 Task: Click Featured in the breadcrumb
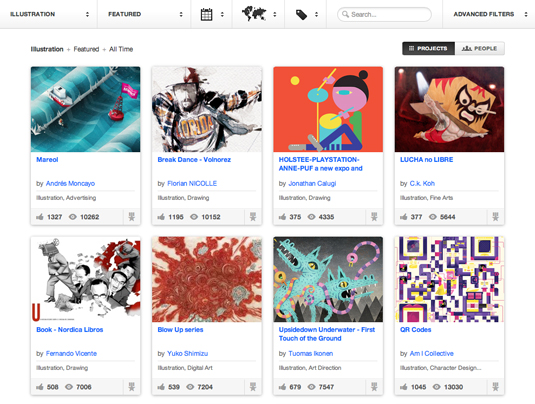[86, 49]
